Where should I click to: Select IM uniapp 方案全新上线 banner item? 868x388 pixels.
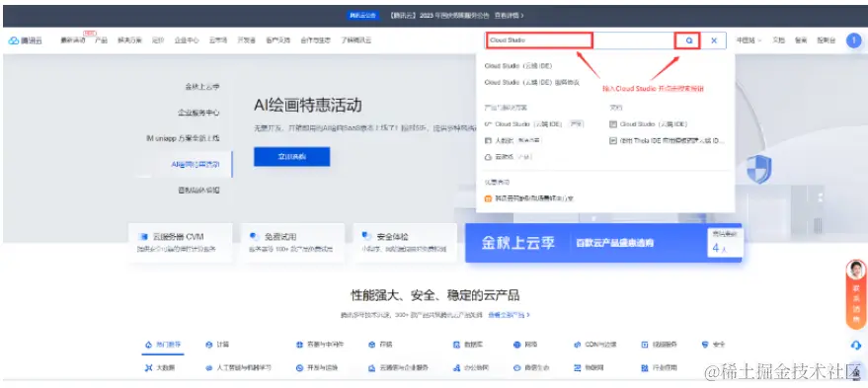tap(183, 138)
